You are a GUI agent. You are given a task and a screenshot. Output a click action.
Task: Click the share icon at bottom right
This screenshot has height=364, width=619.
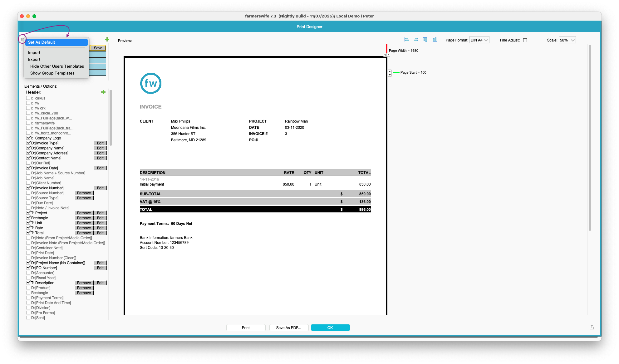[x=592, y=327]
